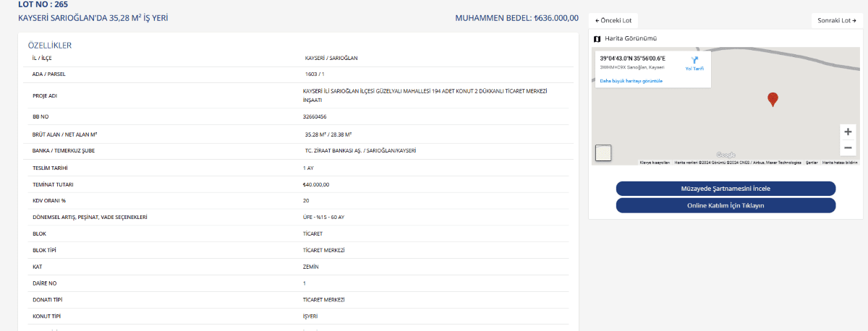Screen dimensions: 868x331
Task: Select the coordinates text 39°04'43.0"N 35°56'00.6"E
Action: click(633, 58)
